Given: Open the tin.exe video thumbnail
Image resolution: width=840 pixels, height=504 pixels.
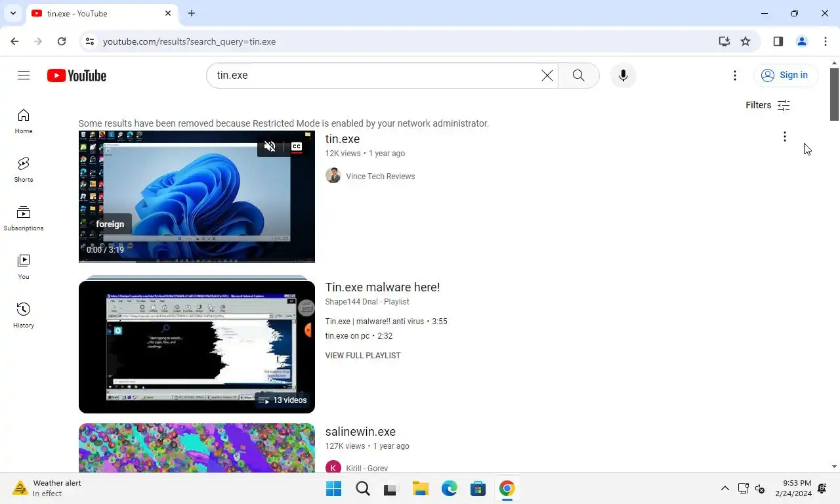Looking at the screenshot, I should [197, 197].
